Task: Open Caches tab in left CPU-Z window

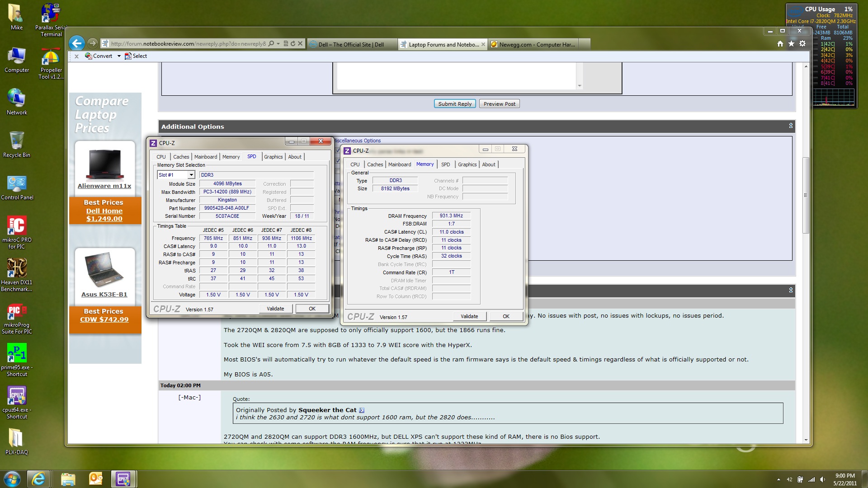Action: pyautogui.click(x=181, y=157)
